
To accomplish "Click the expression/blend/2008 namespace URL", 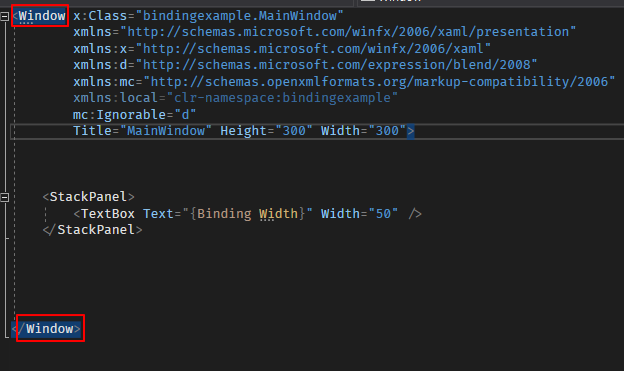I will point(337,64).
